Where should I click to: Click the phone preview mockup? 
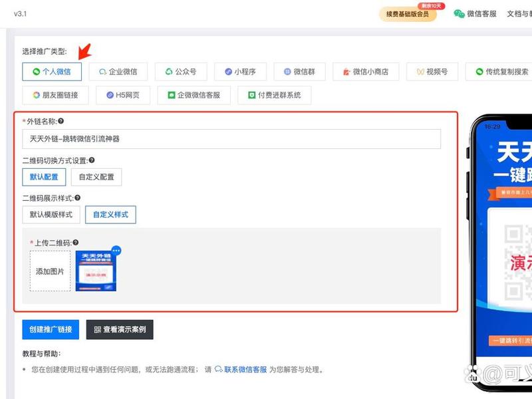[499, 253]
